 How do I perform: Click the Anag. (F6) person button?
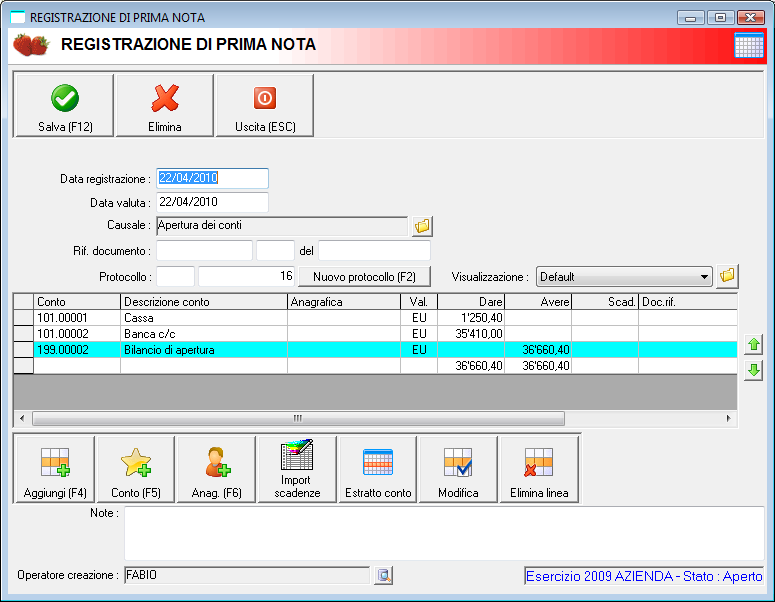pyautogui.click(x=216, y=470)
